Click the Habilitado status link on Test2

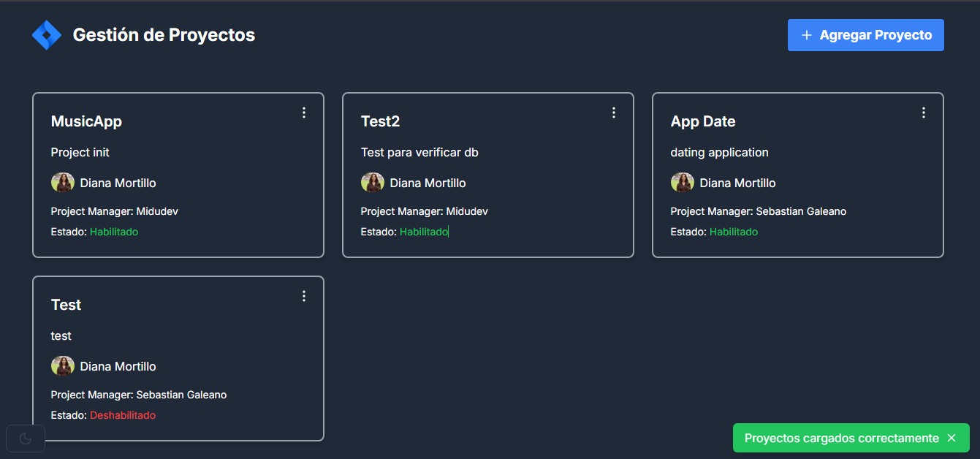click(424, 231)
